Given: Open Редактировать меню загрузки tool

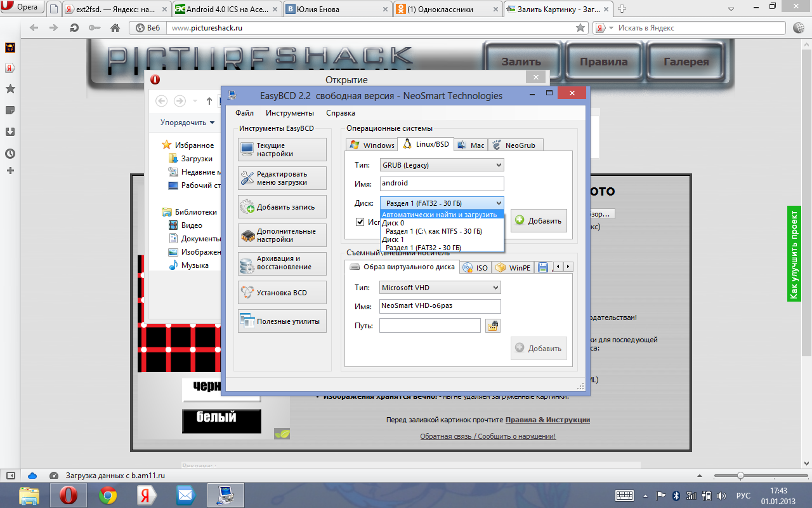Looking at the screenshot, I should click(282, 178).
